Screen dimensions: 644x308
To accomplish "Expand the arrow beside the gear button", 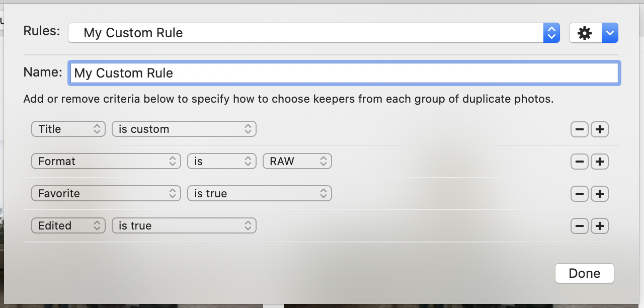I will pos(610,33).
